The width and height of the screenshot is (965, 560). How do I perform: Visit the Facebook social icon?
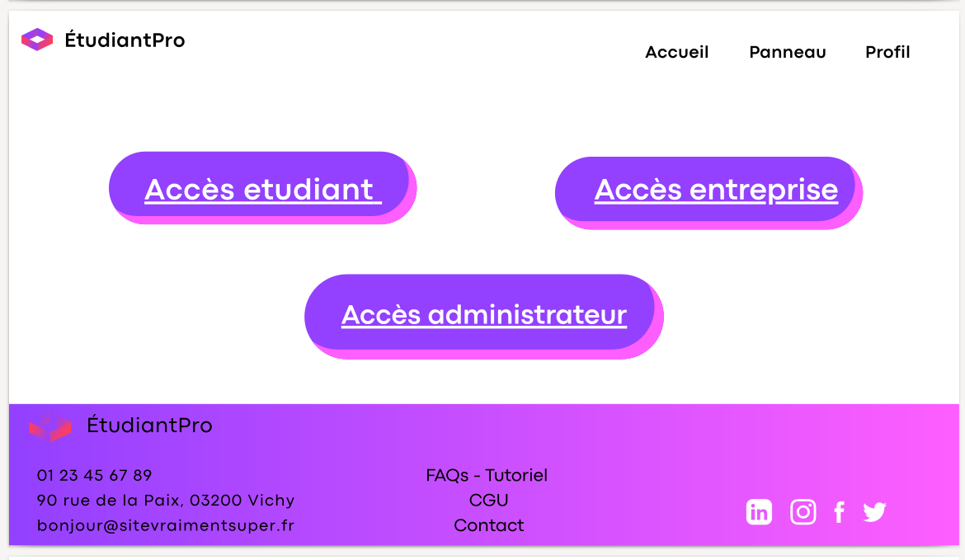point(839,512)
